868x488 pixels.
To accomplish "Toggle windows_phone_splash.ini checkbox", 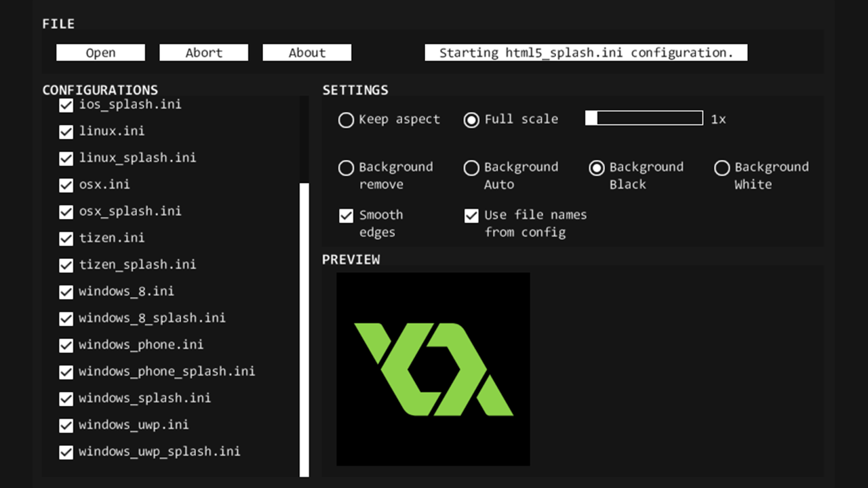I will (x=66, y=372).
